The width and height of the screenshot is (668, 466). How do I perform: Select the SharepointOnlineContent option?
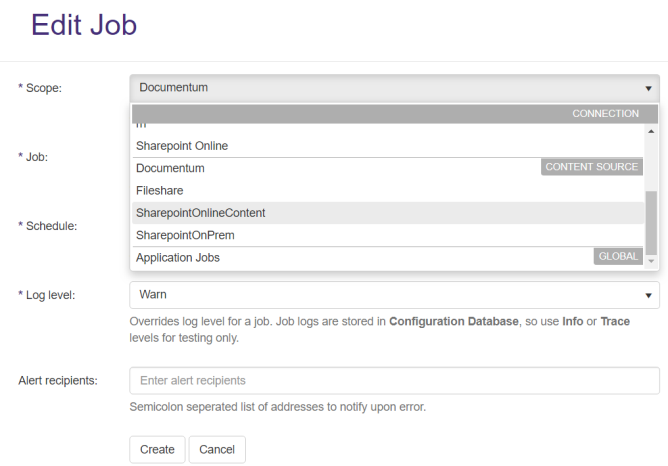200,213
